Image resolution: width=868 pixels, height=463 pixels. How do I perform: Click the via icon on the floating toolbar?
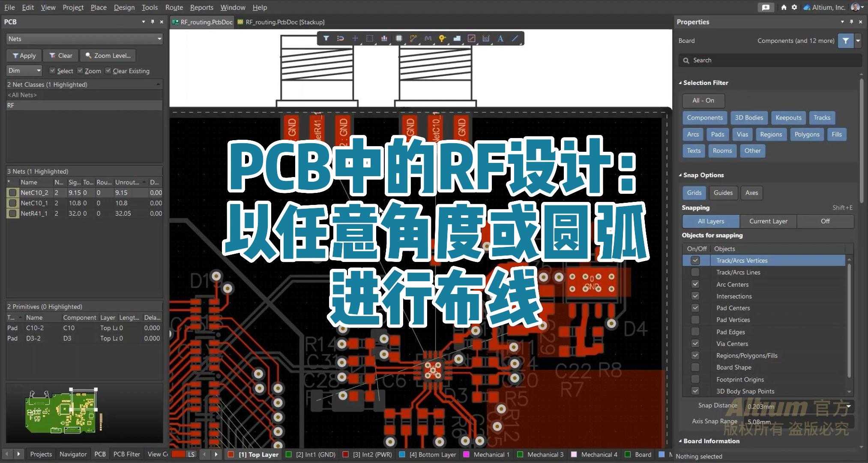click(443, 38)
